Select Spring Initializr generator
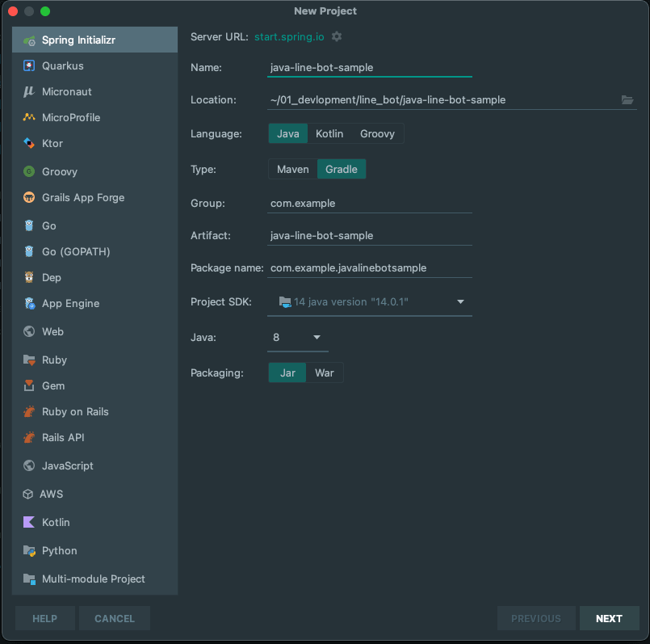This screenshot has width=650, height=644. (95, 40)
